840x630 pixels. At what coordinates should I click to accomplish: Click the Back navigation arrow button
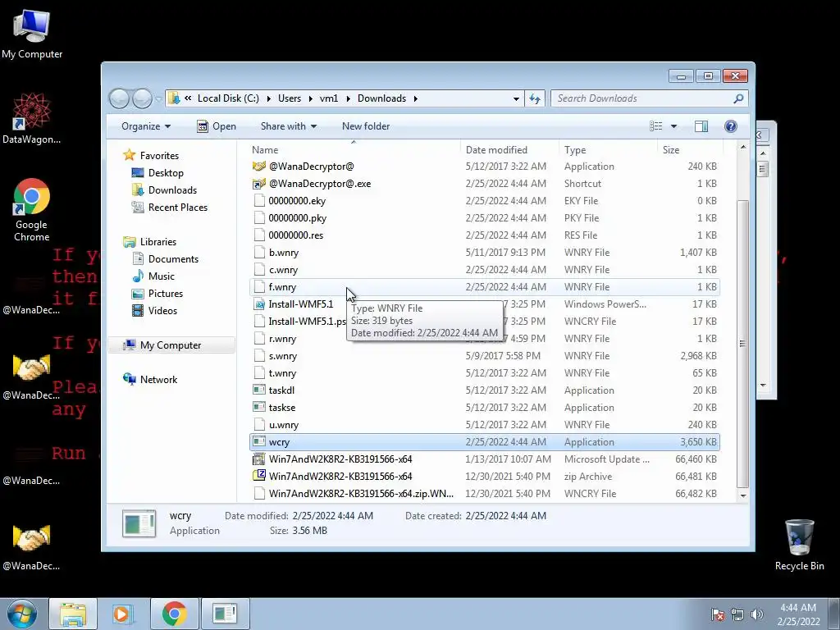119,98
